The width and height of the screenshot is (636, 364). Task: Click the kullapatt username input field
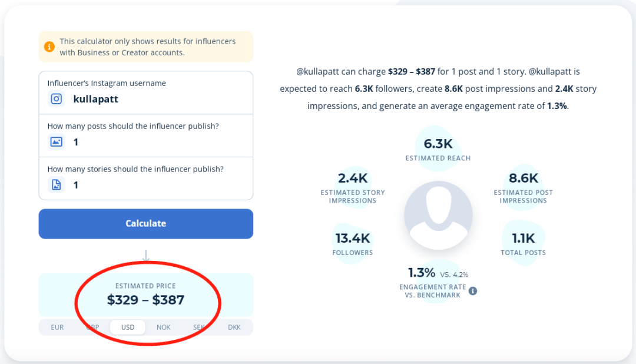point(146,93)
